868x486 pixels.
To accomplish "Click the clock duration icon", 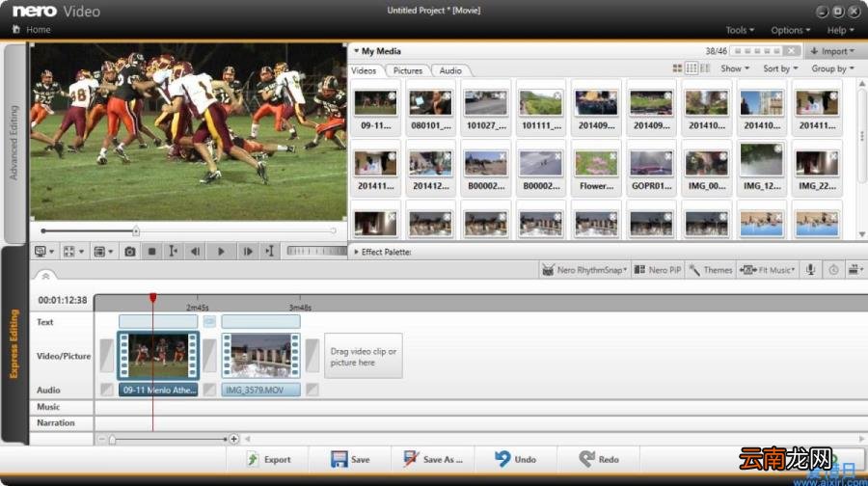I will (x=833, y=270).
